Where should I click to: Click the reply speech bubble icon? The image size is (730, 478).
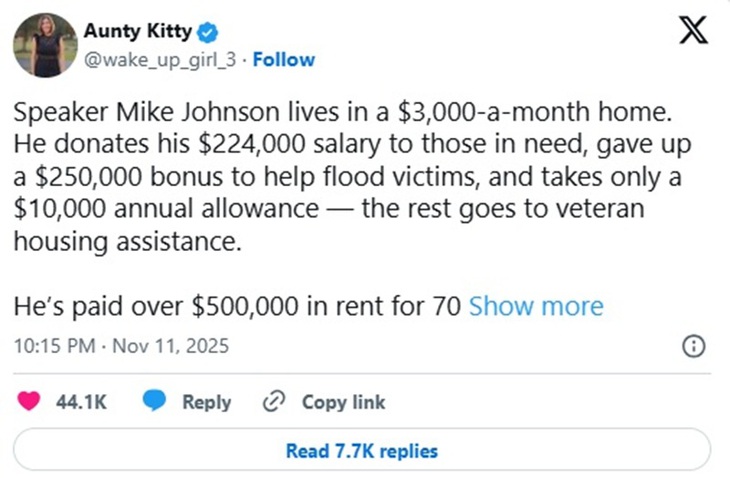(x=154, y=402)
